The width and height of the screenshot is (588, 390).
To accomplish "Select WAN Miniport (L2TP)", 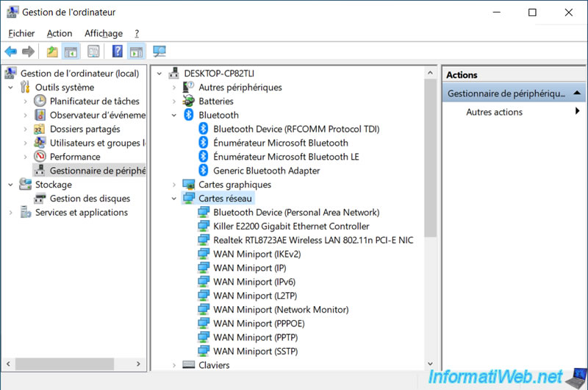I will (255, 295).
